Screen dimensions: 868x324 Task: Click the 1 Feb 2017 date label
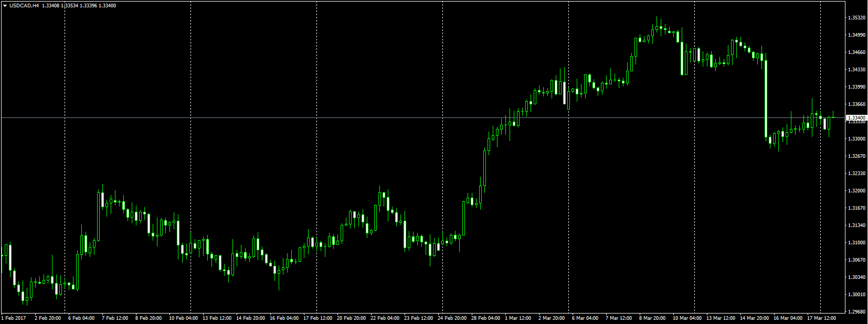pyautogui.click(x=14, y=318)
